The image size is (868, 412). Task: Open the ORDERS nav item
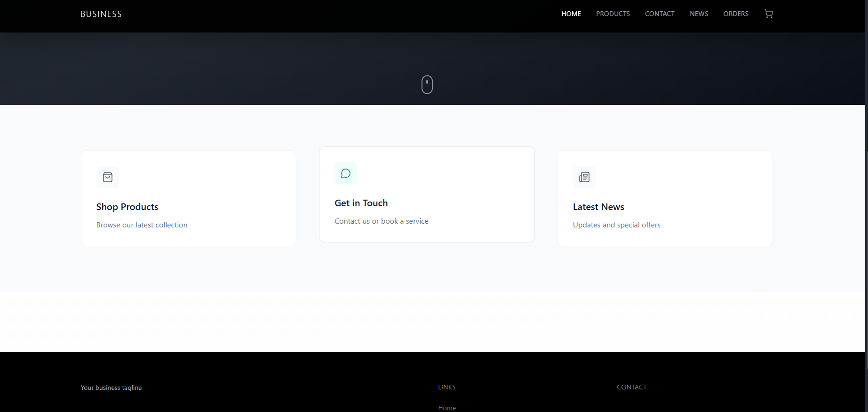[x=736, y=14]
